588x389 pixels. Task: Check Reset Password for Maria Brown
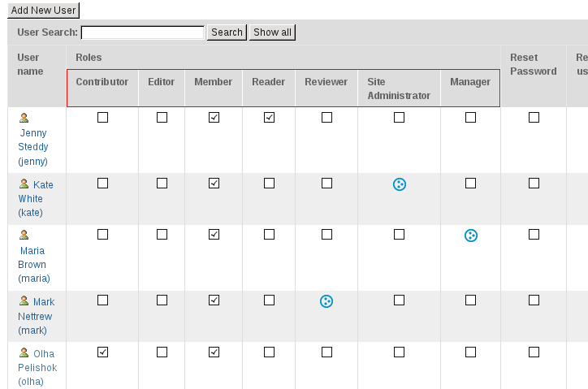534,235
